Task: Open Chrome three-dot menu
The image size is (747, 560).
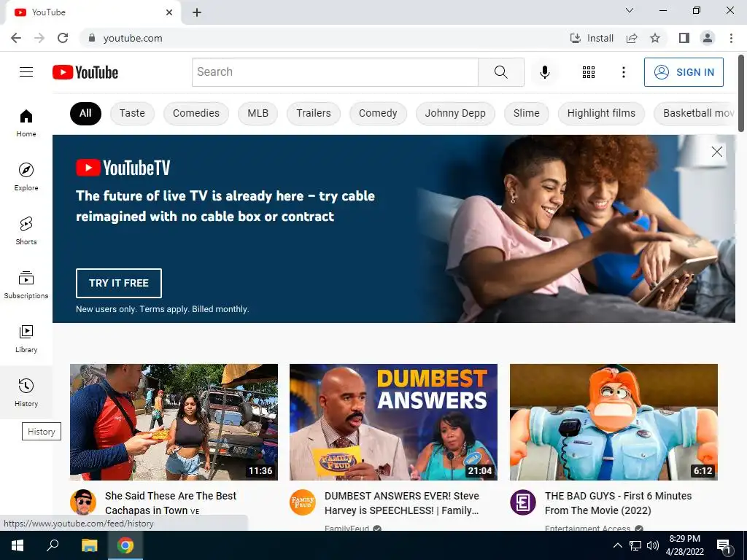Action: coord(731,38)
